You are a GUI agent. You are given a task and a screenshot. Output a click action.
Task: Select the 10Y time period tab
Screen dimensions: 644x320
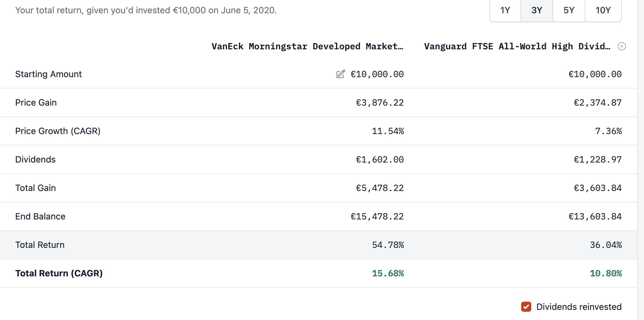(x=603, y=10)
